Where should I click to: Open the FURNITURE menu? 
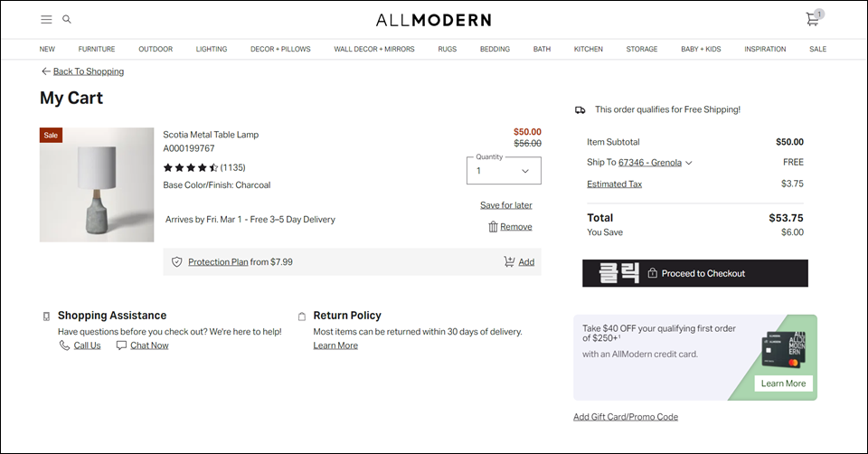[x=97, y=49]
